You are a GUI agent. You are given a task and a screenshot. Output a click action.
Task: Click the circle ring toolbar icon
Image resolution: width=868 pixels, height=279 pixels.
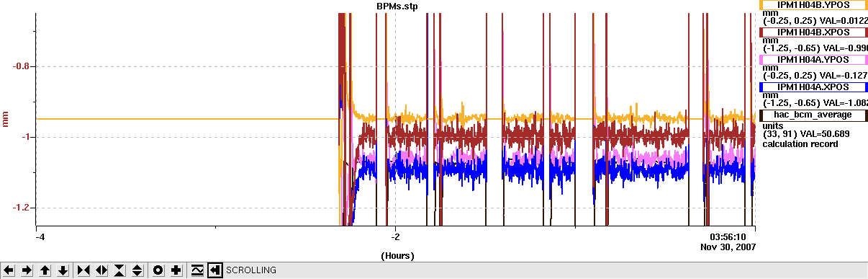click(158, 270)
